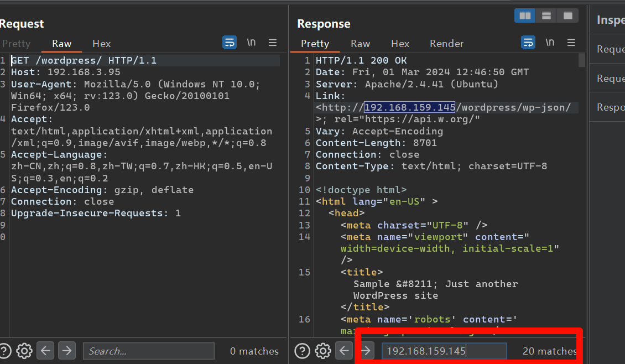This screenshot has width=625, height=364.
Task: Open the Response panel hamburger menu
Action: pos(571,43)
